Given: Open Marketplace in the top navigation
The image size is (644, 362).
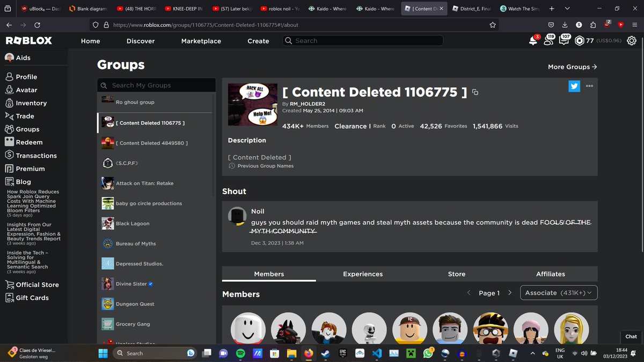Looking at the screenshot, I should [x=201, y=41].
